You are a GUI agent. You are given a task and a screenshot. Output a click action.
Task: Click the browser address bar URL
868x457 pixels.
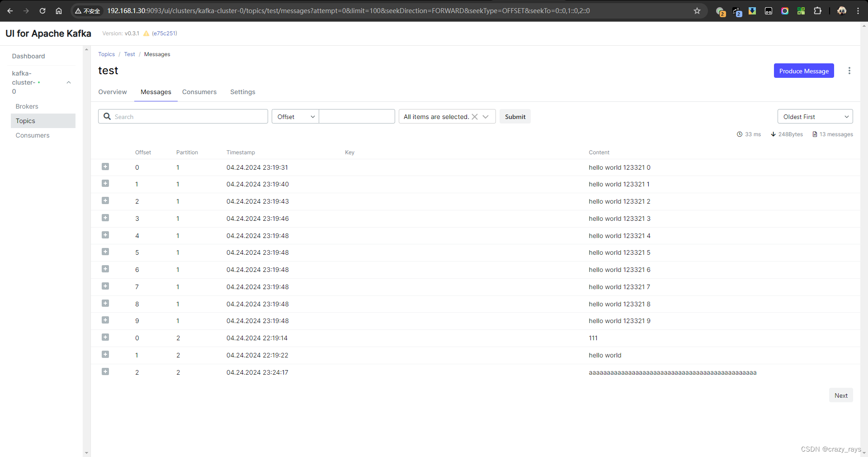pos(348,11)
